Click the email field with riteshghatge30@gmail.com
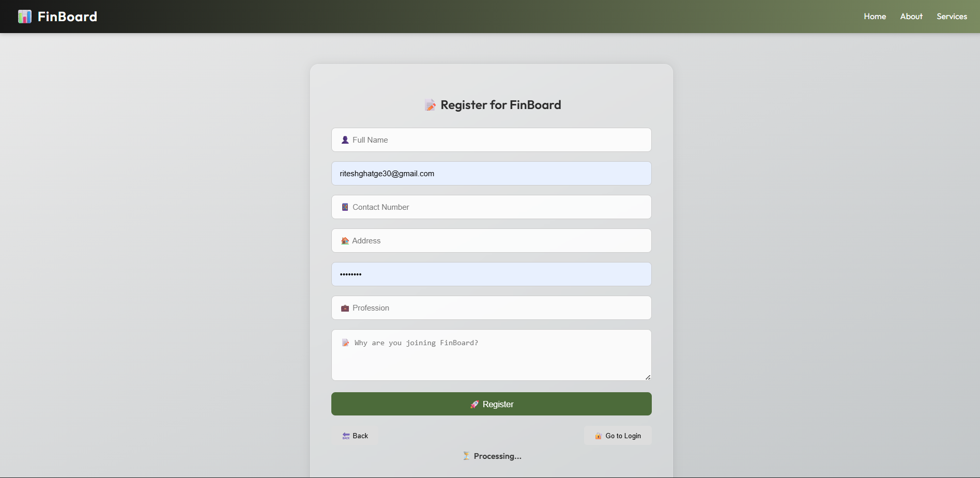Screen dimensions: 980x478 click(x=491, y=174)
